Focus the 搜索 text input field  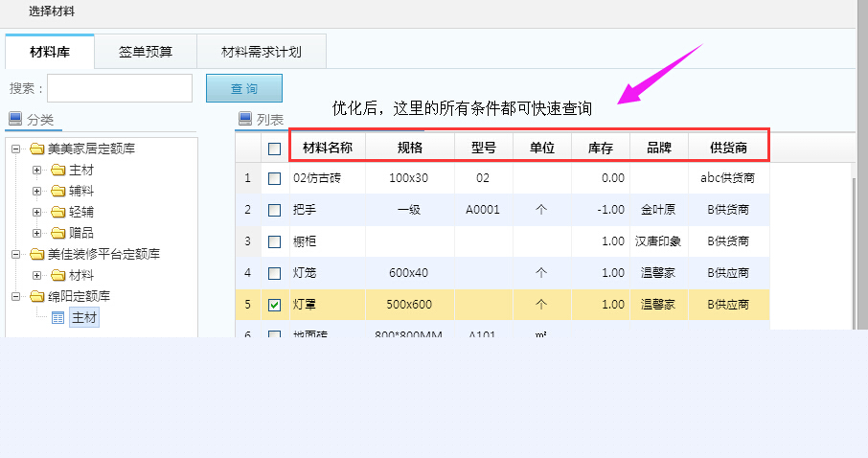pyautogui.click(x=120, y=88)
